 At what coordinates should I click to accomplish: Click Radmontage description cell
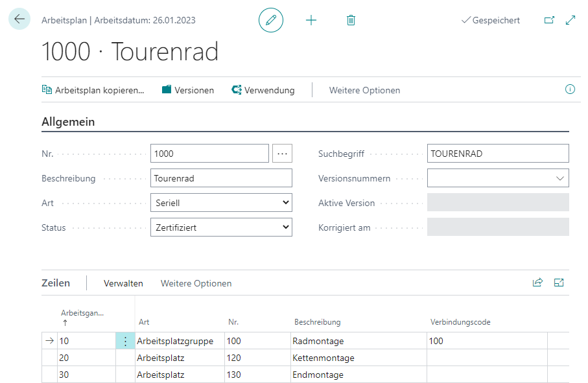pyautogui.click(x=359, y=341)
